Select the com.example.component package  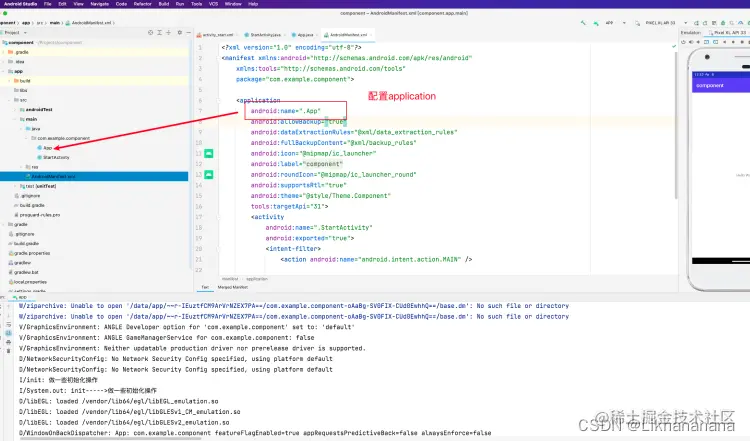coord(60,138)
